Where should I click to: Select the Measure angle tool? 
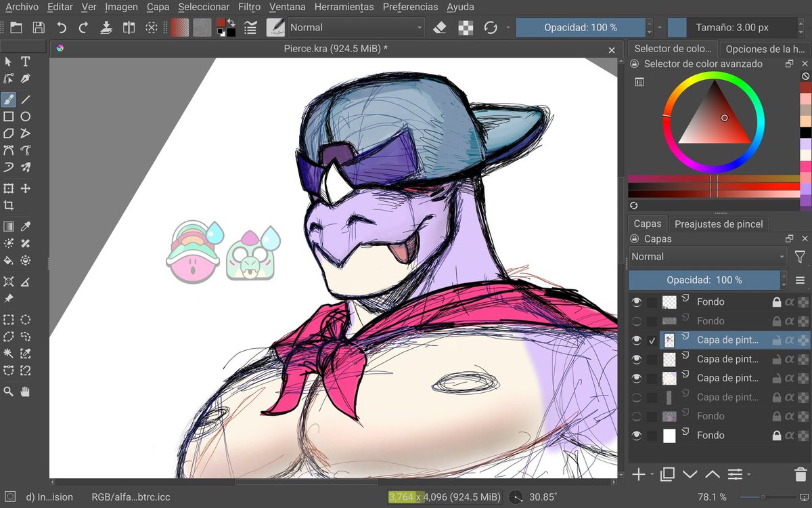[25, 281]
